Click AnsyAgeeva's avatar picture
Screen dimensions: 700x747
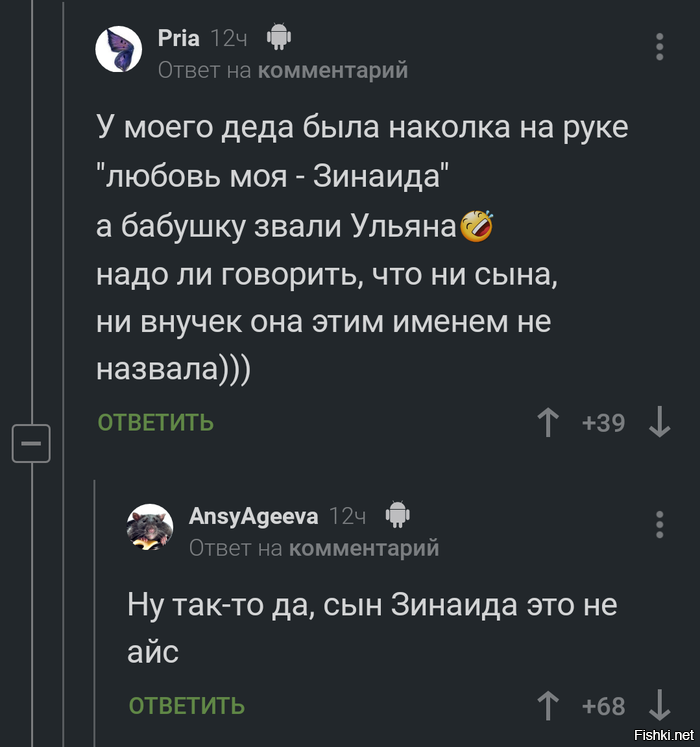(150, 527)
